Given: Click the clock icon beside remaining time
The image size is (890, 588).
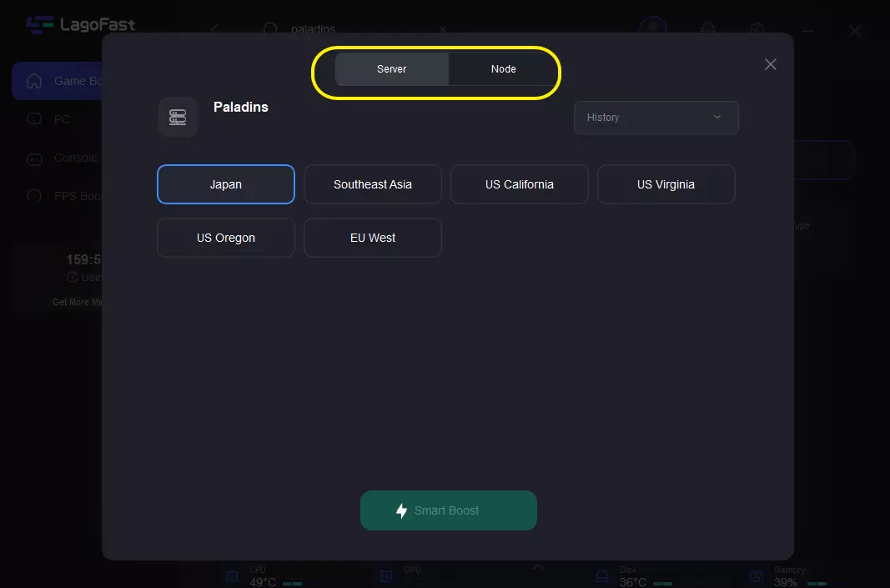Looking at the screenshot, I should tap(72, 277).
